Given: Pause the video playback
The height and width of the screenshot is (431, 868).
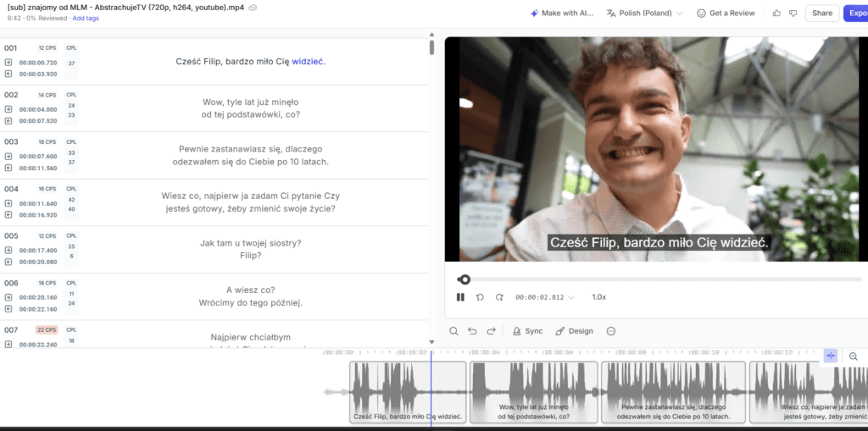Looking at the screenshot, I should click(460, 297).
